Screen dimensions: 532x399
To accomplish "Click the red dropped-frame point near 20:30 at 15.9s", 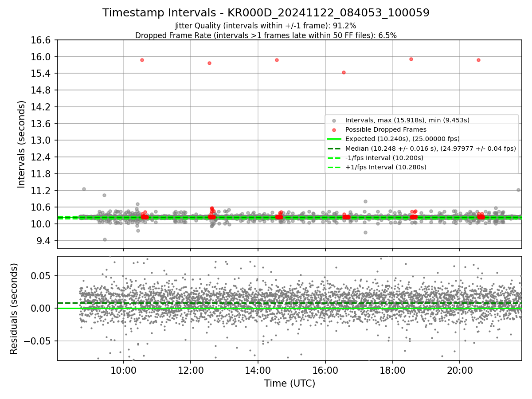I will [478, 60].
